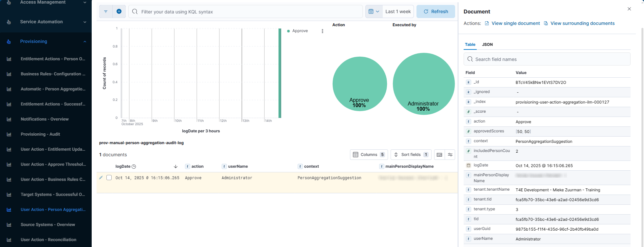Open User Action - Entitlement Update dashboard
644x247 pixels.
tap(53, 149)
